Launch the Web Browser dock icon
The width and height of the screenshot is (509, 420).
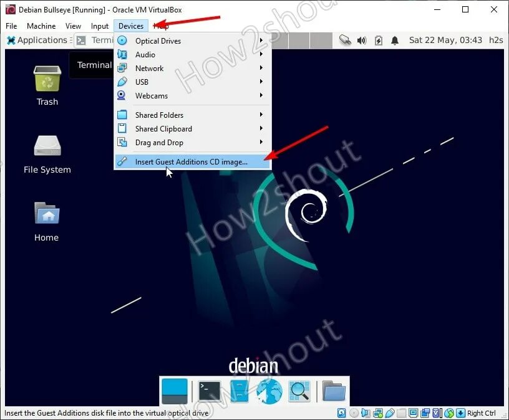pos(269,391)
